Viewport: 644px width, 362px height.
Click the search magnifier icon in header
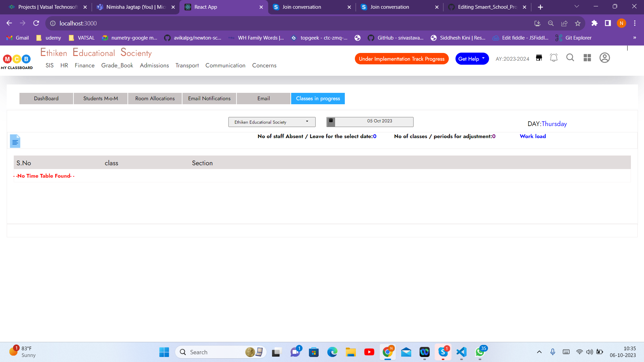(570, 58)
